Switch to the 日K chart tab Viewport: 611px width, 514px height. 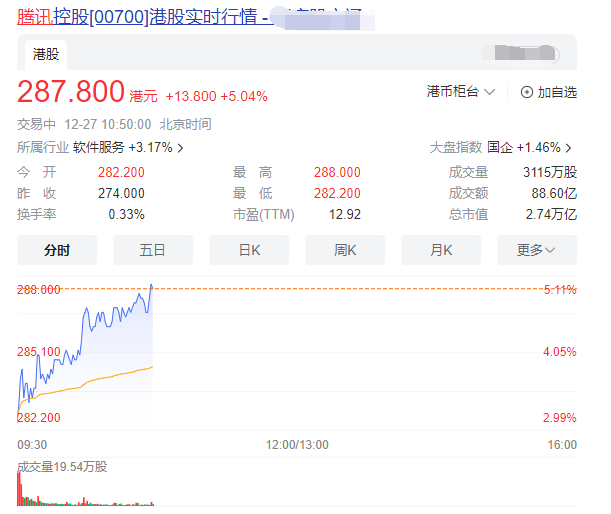coord(249,250)
